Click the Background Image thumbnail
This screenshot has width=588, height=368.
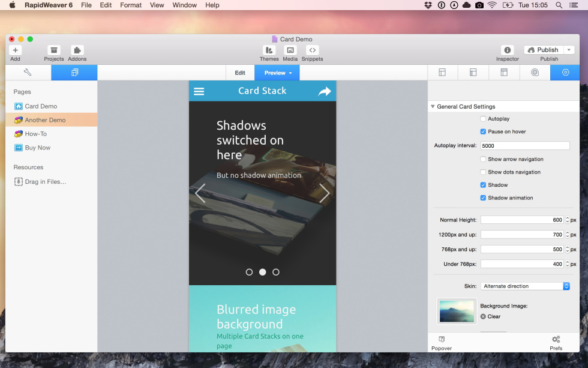coord(457,311)
